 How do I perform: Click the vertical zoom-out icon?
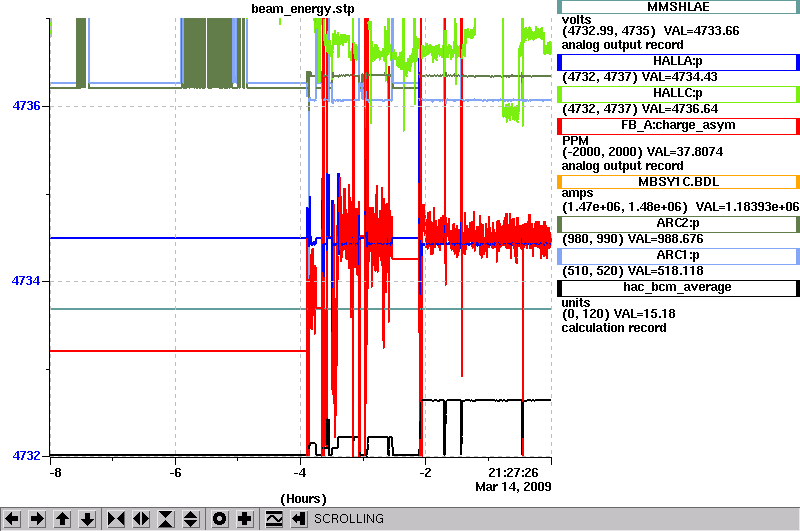191,519
